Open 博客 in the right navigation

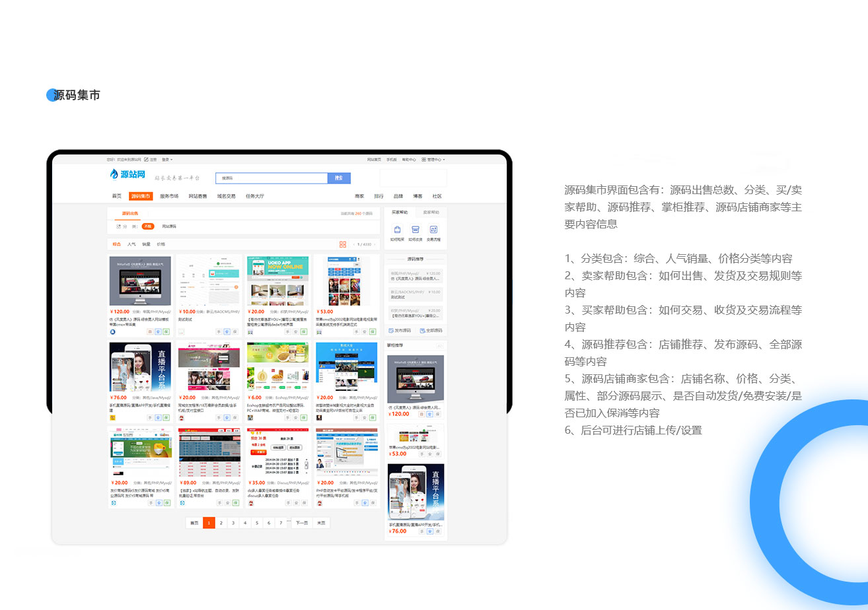coord(417,196)
